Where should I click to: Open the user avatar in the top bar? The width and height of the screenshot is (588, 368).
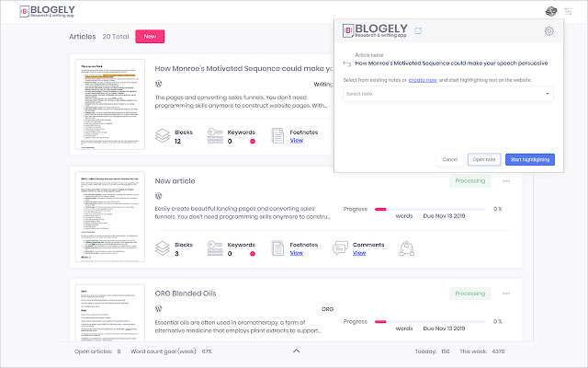(x=551, y=12)
